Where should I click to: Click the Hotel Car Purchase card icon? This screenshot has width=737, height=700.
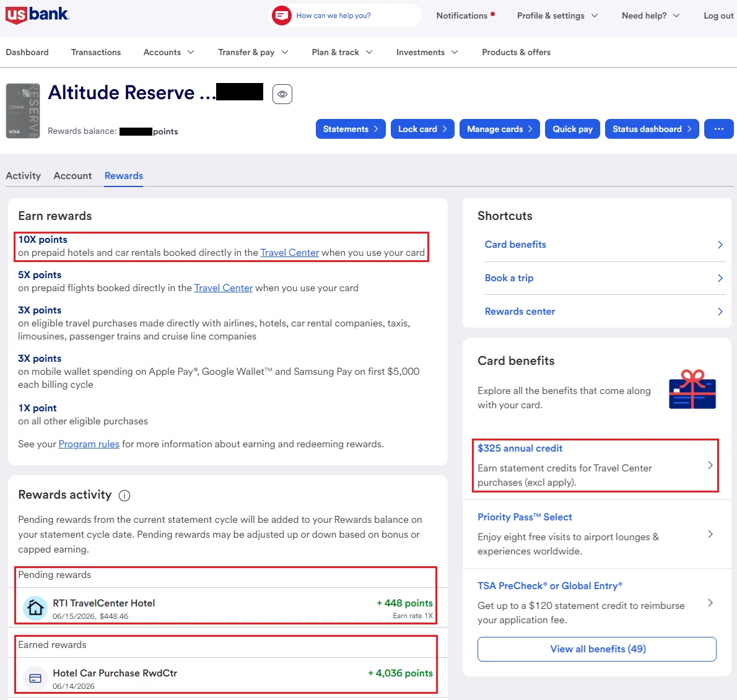pos(35,678)
